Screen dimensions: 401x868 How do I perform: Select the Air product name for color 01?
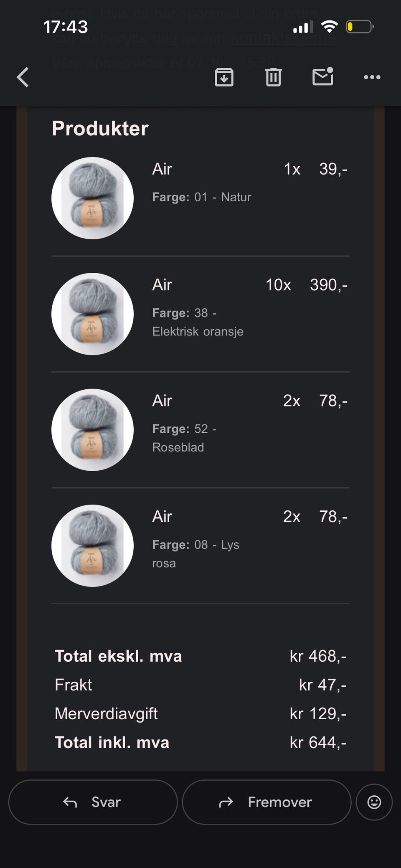click(x=162, y=169)
